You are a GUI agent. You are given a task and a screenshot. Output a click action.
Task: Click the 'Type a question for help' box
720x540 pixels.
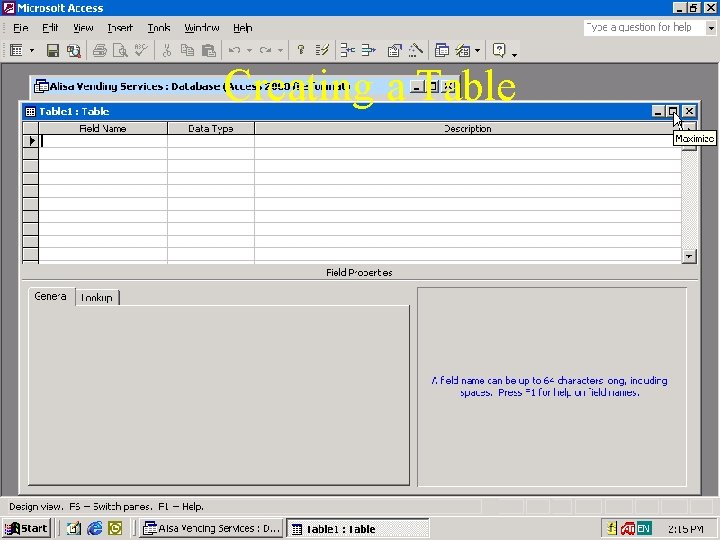tap(645, 28)
